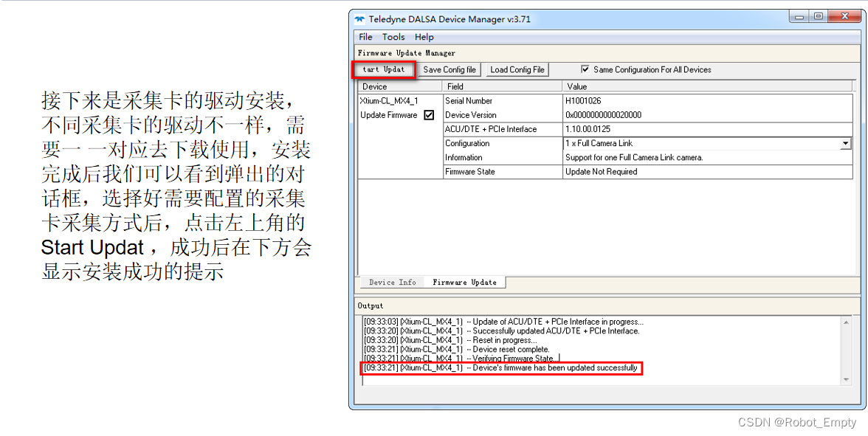The image size is (868, 436).
Task: Open the File menu
Action: coord(365,37)
